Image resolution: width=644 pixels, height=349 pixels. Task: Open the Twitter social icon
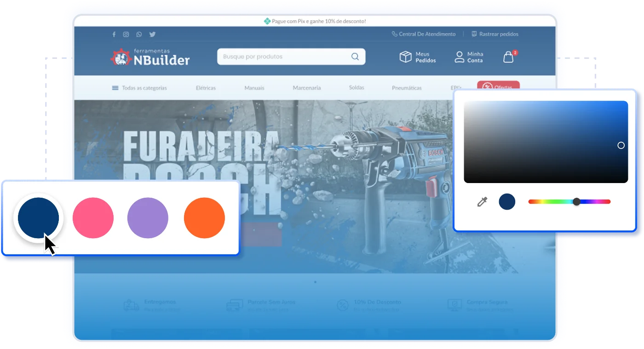click(152, 34)
